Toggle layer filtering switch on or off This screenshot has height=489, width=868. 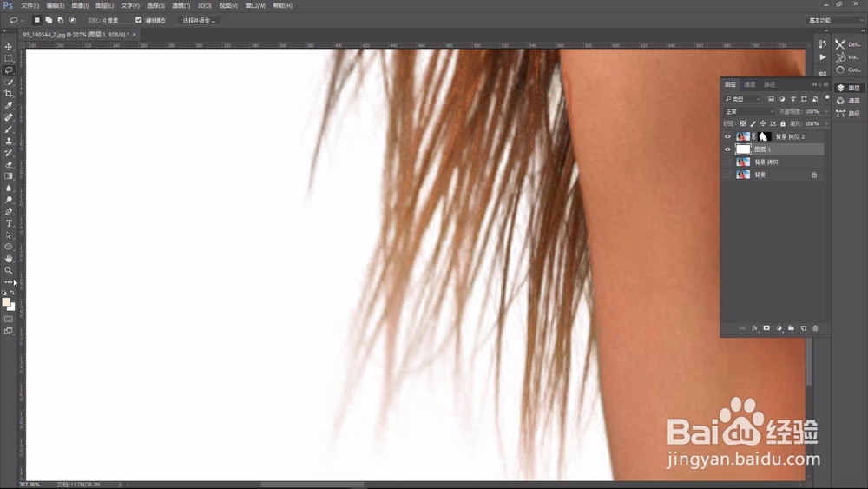tap(827, 98)
